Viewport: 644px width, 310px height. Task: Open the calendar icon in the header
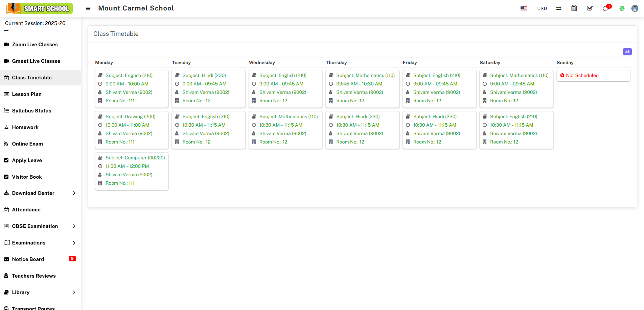click(x=574, y=8)
